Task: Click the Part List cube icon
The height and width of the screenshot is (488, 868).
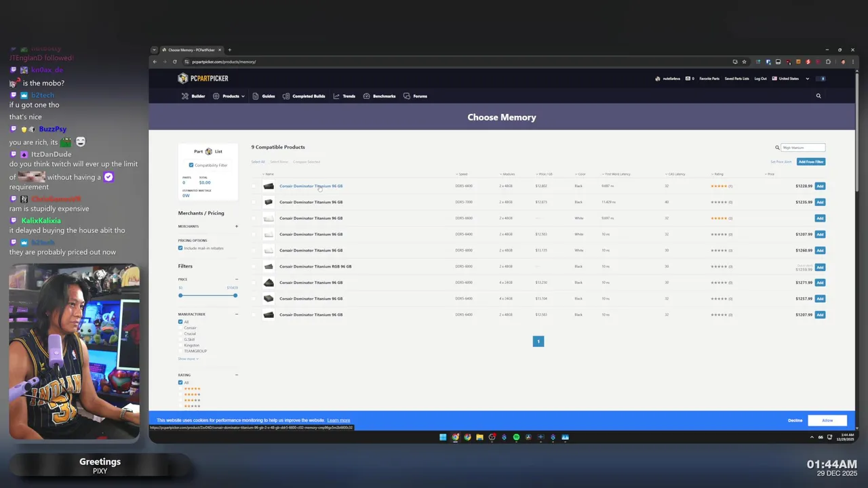Action: [x=209, y=151]
